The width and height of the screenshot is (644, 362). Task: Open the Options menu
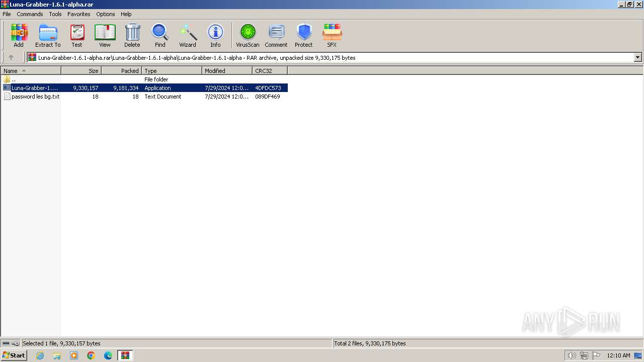point(106,14)
